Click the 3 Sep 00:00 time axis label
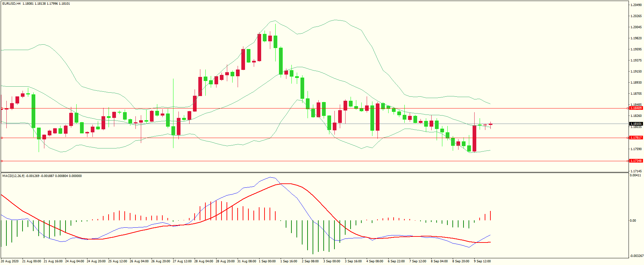This screenshot has width=644, height=265. coord(332,261)
